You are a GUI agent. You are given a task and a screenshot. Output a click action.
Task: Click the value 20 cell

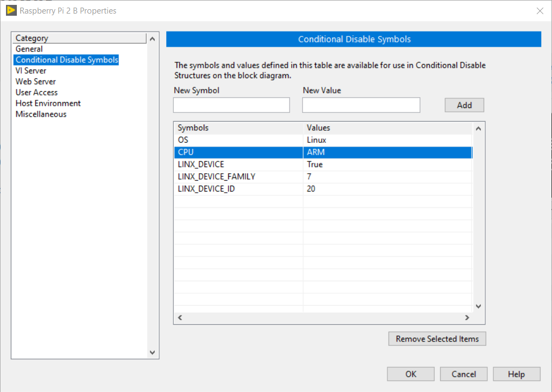pos(387,189)
